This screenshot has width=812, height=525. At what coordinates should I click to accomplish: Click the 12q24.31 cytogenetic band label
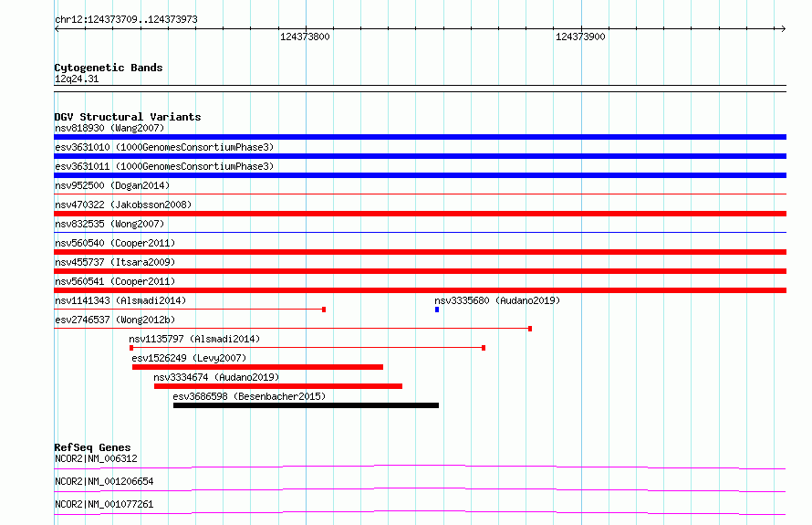[x=77, y=79]
